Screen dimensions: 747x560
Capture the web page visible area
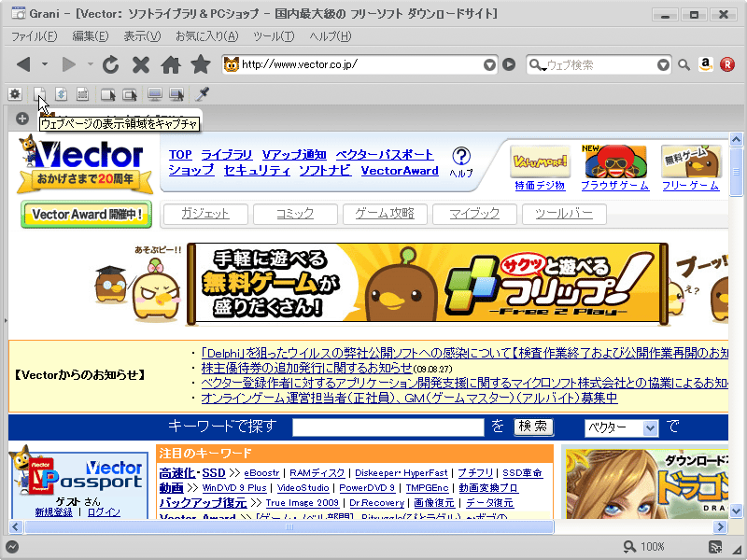39,94
